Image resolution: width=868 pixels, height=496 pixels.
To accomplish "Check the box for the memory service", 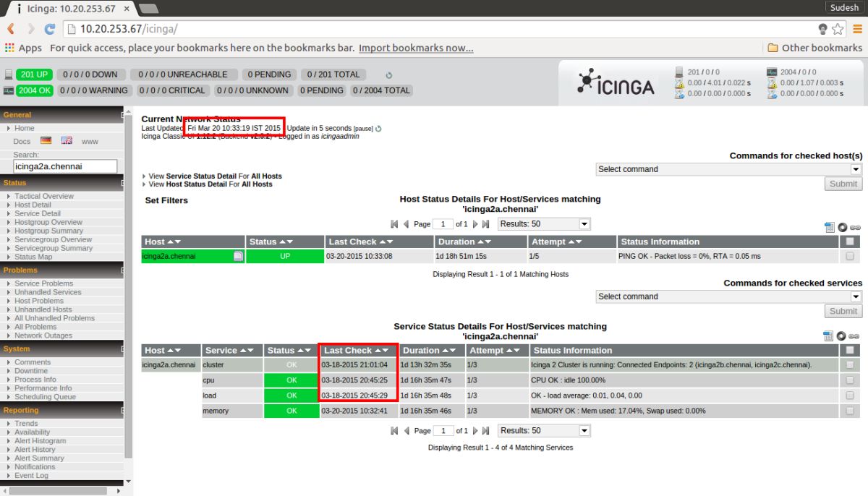I will coord(849,411).
